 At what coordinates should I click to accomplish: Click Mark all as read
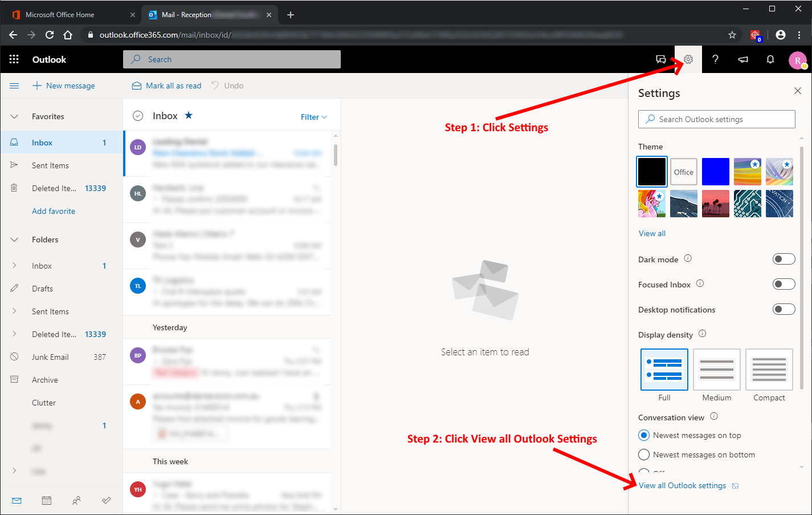click(167, 86)
